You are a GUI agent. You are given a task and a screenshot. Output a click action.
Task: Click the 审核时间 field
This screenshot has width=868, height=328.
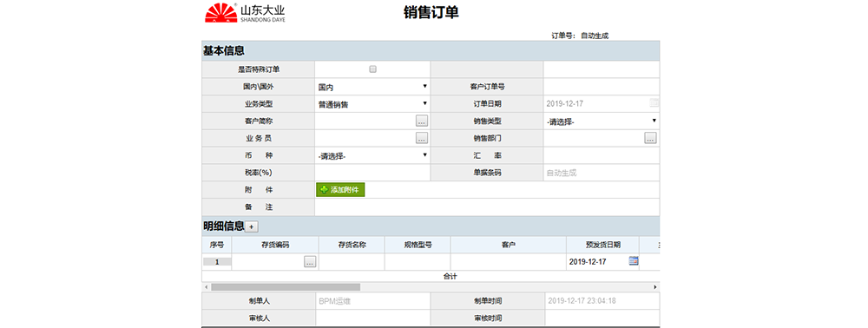pos(602,318)
